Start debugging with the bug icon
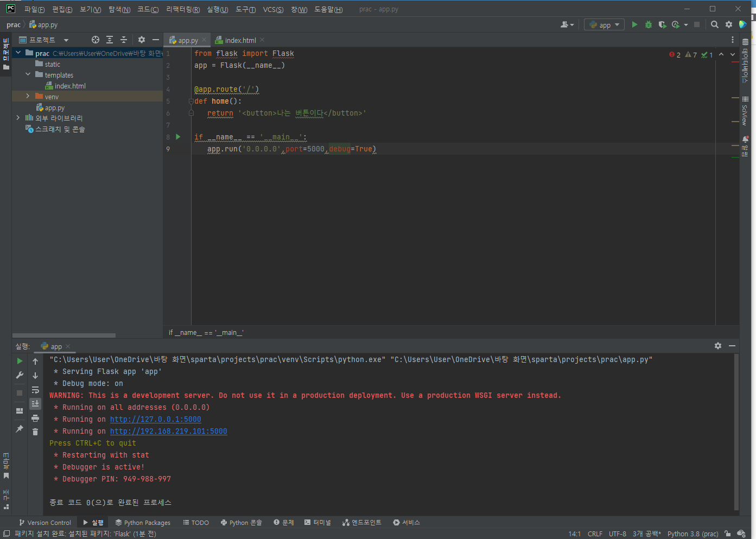This screenshot has height=539, width=756. (648, 24)
